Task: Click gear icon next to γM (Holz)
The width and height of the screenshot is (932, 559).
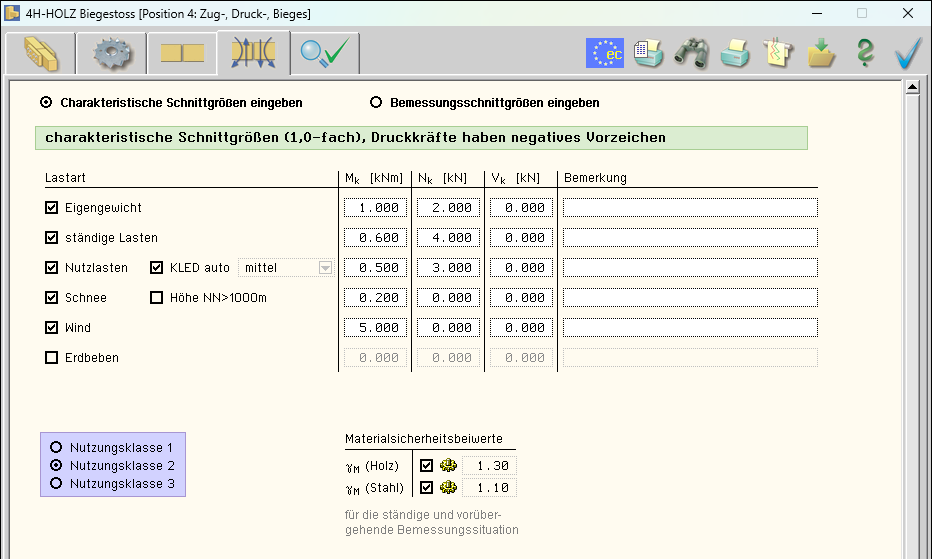Action: click(x=449, y=466)
